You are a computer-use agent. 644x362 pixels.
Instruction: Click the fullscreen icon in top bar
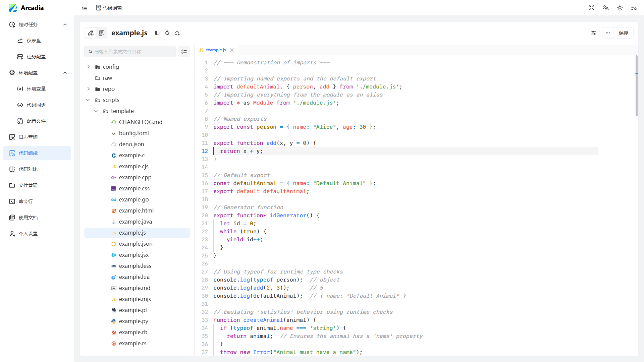click(x=592, y=8)
